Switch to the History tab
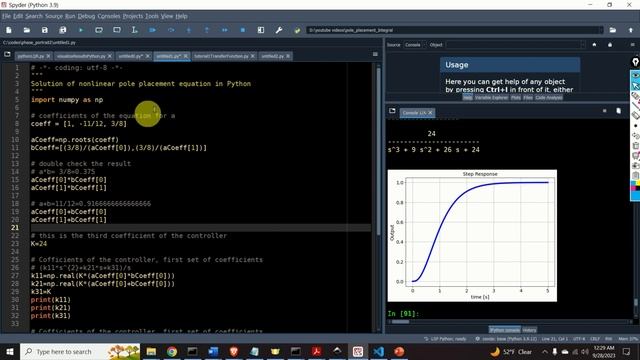The height and width of the screenshot is (360, 640). point(529,330)
